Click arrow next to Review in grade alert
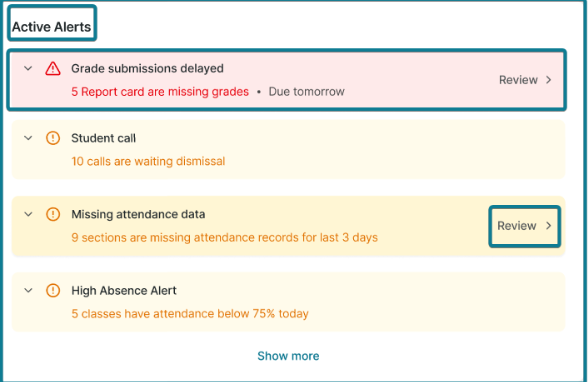Image resolution: width=588 pixels, height=382 pixels. tap(549, 80)
